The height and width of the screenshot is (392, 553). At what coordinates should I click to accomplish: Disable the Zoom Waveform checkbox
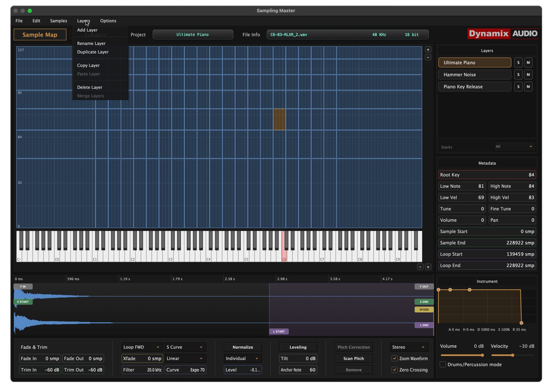(x=394, y=359)
